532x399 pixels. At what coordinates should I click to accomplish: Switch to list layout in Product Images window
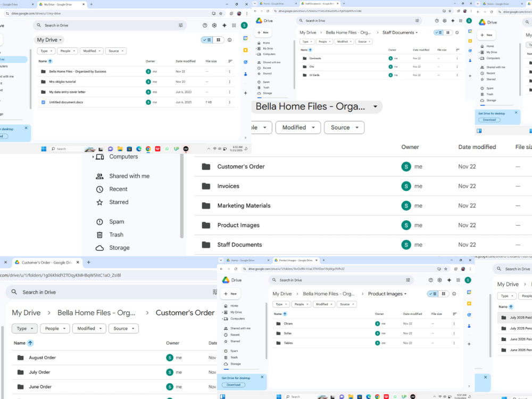433,294
